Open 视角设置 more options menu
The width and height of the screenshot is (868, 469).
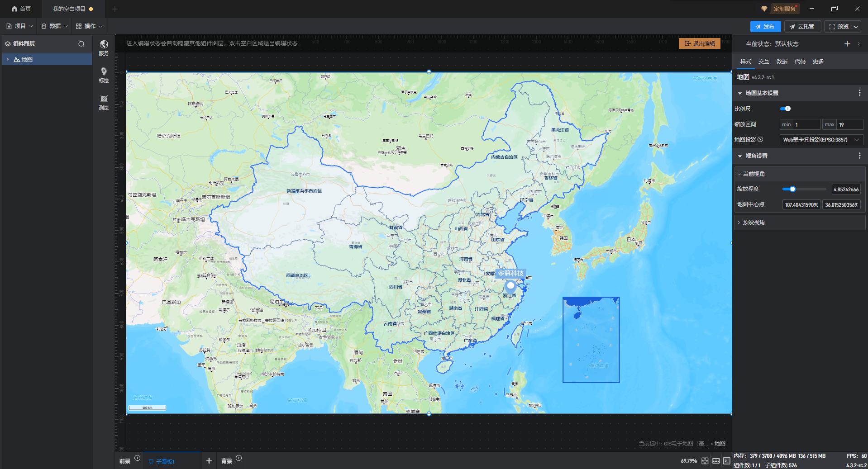[x=859, y=156]
